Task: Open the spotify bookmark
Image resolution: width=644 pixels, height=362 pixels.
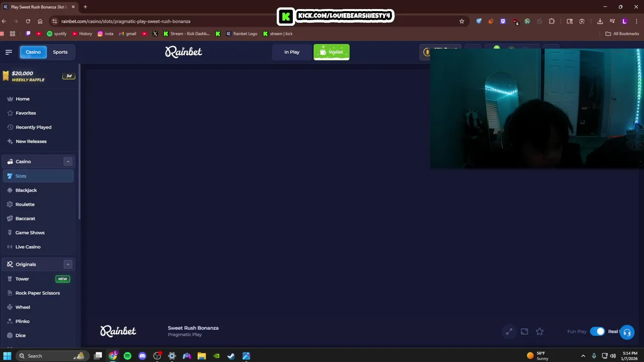Action: point(57,34)
